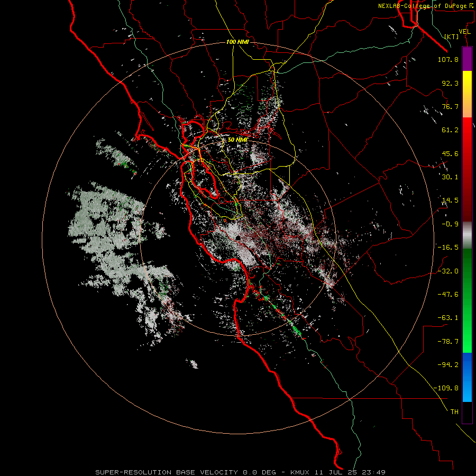Click the yellow-orange segment of the color bar

[467, 94]
